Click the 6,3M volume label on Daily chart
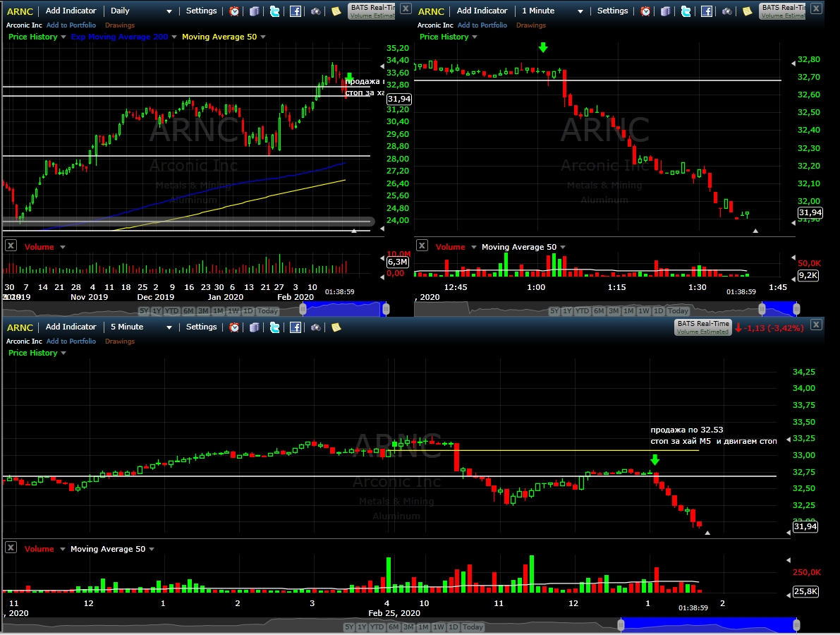The image size is (840, 635). click(x=398, y=262)
